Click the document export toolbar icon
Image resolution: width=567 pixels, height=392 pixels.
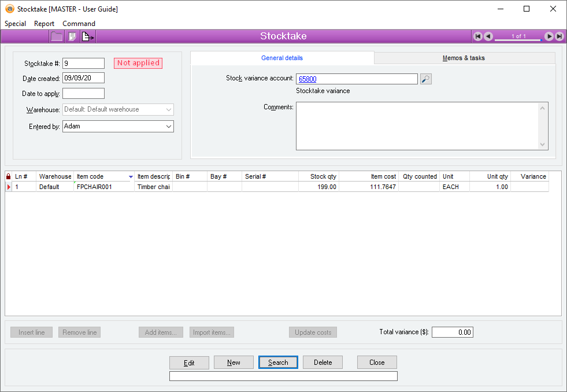(87, 36)
